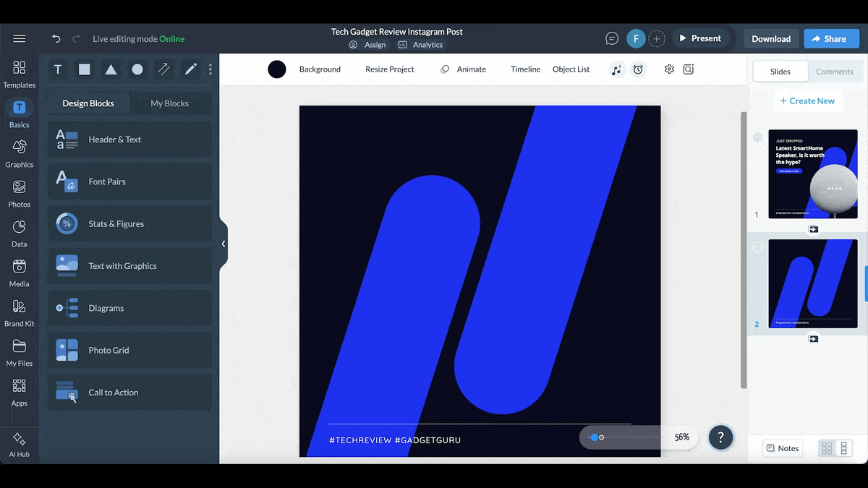Open the Animate menu
The image size is (868, 488).
[469, 69]
